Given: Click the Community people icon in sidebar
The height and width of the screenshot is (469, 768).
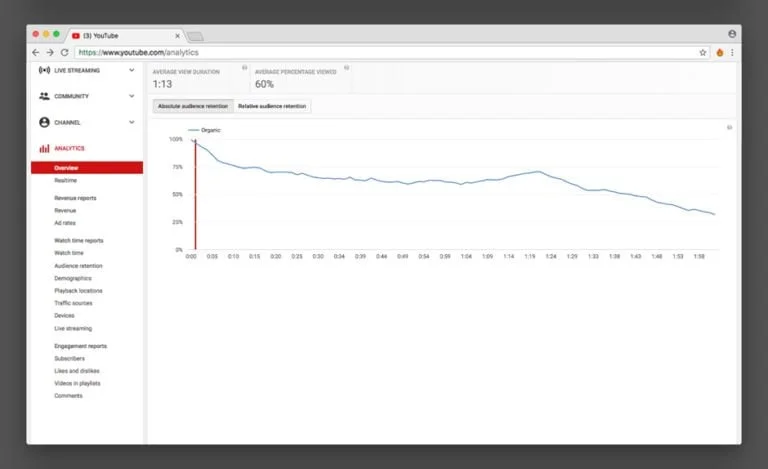Looking at the screenshot, I should click(x=43, y=96).
